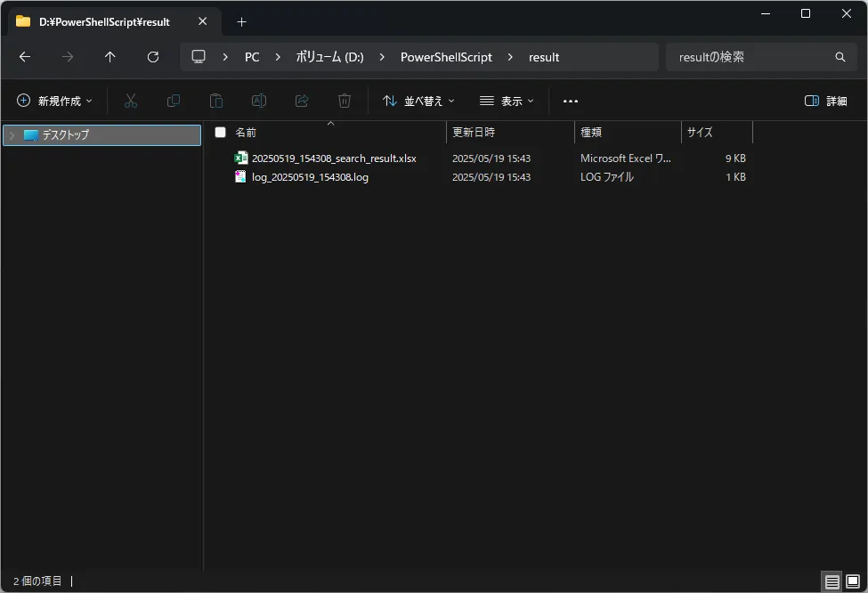Click the PC monitor icon in address bar
Screen dimensions: 868x593
199,56
